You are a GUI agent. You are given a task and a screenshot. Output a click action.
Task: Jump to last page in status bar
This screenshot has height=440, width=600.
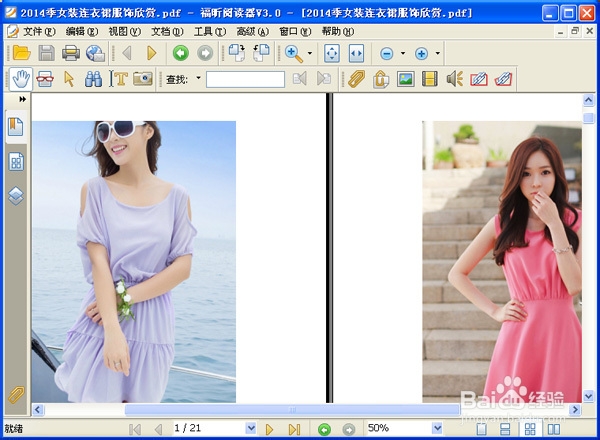point(294,429)
